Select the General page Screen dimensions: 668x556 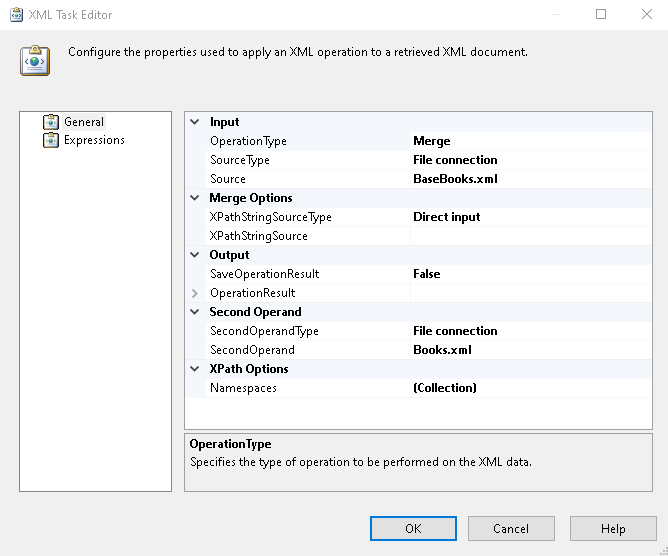click(x=84, y=122)
